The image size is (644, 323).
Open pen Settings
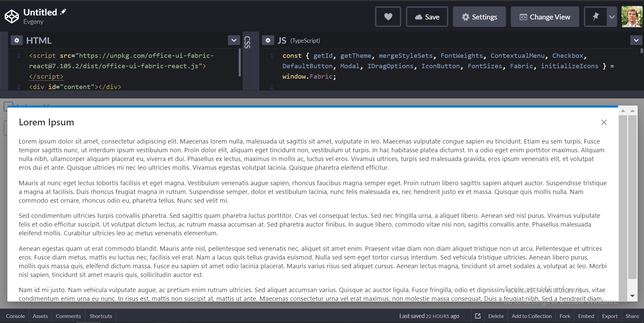pyautogui.click(x=479, y=17)
